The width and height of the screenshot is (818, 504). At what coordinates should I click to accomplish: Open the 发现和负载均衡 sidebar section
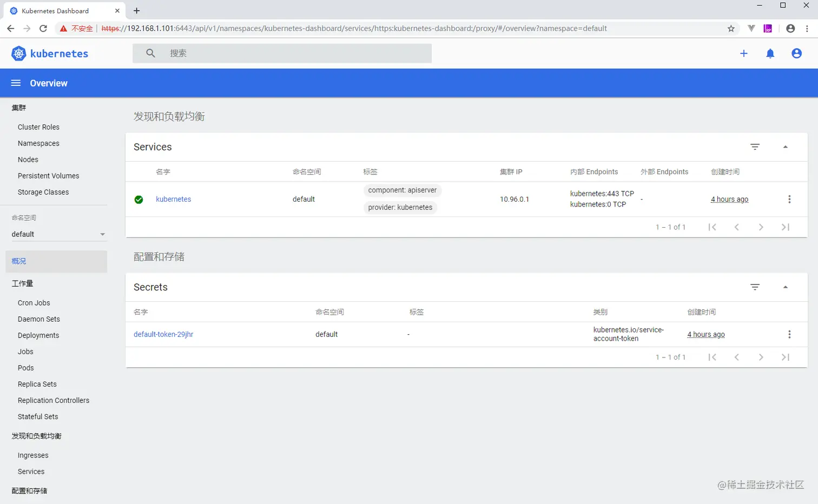(x=36, y=436)
